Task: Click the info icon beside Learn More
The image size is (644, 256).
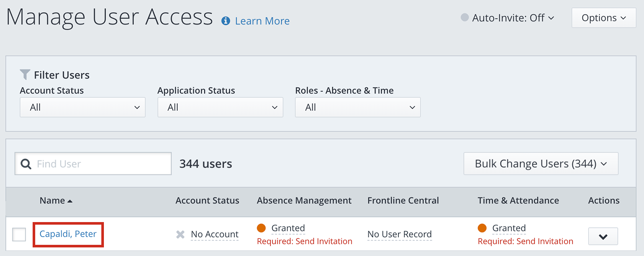Action: coord(225,21)
